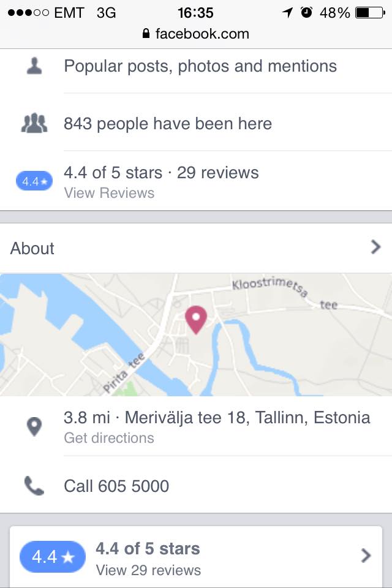Screen dimensions: 392x588
Task: Tap the alarm clock status icon
Action: (306, 13)
